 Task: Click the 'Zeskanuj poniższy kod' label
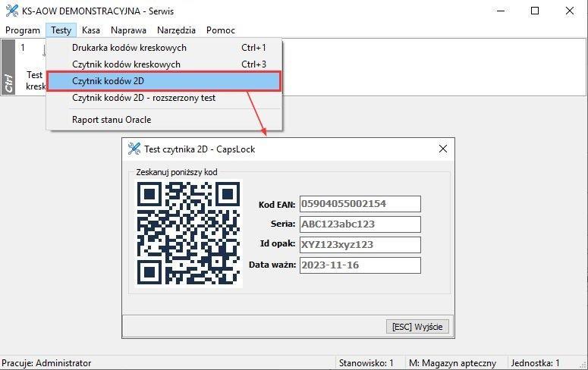(x=177, y=172)
